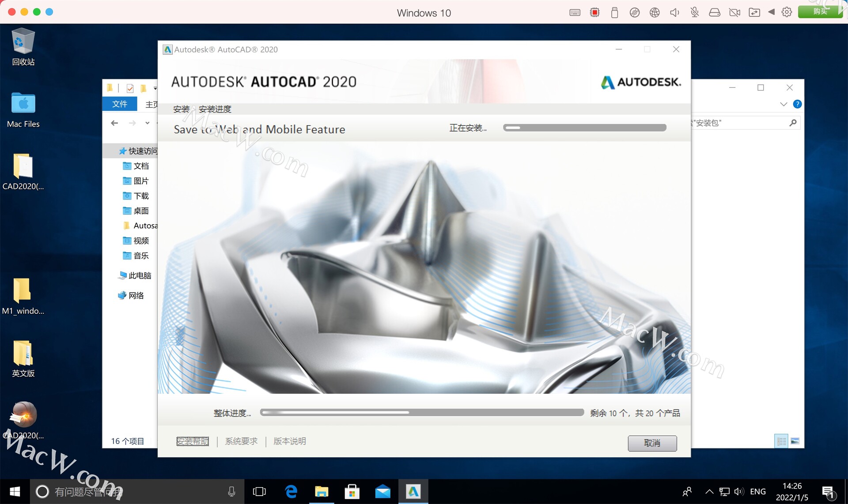Expand the Explorer ribbon chevron
This screenshot has height=504, width=848.
(x=784, y=104)
